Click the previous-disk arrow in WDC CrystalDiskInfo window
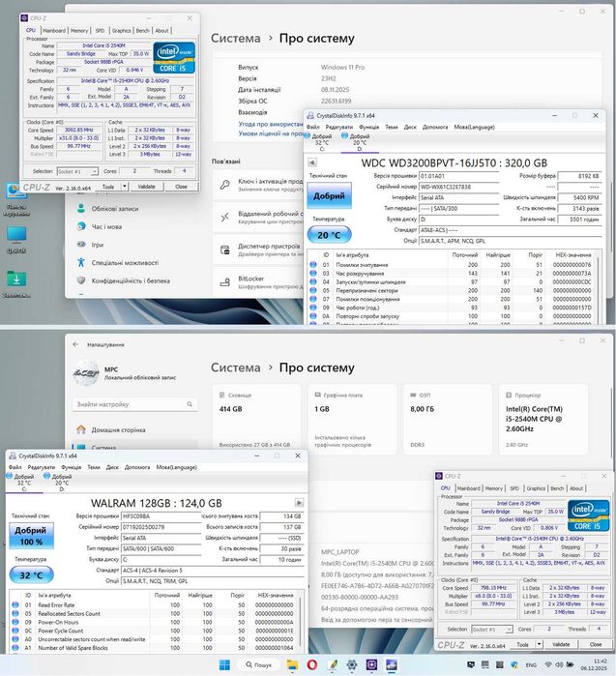The width and height of the screenshot is (616, 676). tap(312, 162)
